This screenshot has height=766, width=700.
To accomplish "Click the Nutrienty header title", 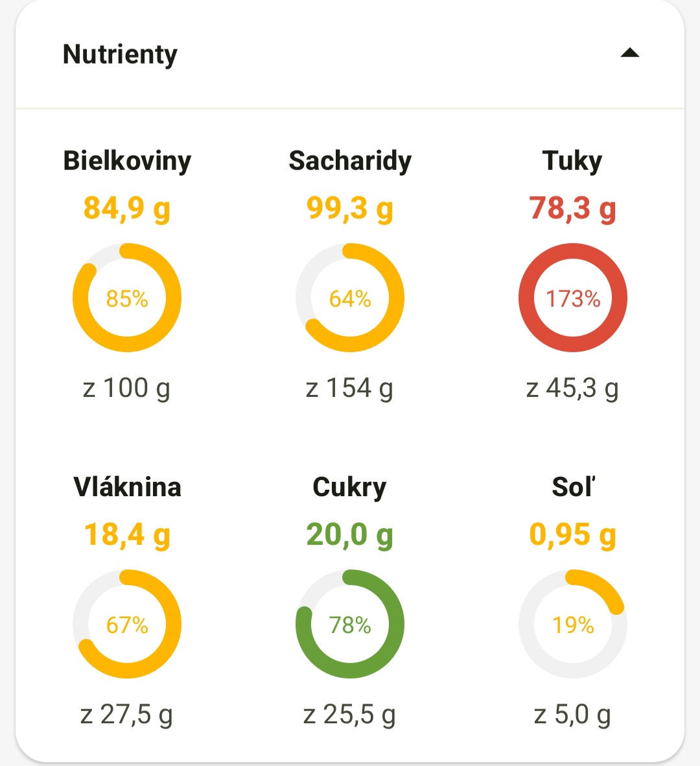I will coord(120,54).
